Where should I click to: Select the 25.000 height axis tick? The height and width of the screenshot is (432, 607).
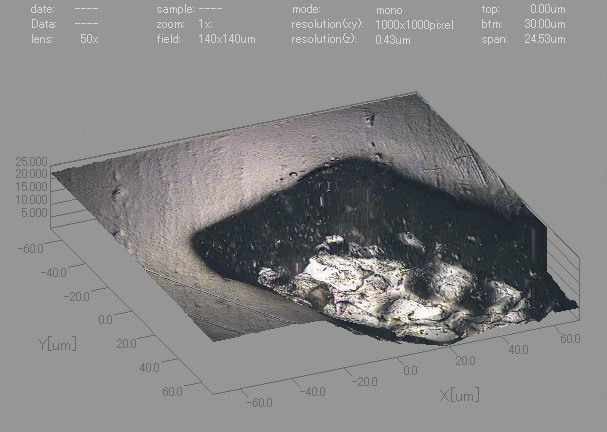(30, 162)
